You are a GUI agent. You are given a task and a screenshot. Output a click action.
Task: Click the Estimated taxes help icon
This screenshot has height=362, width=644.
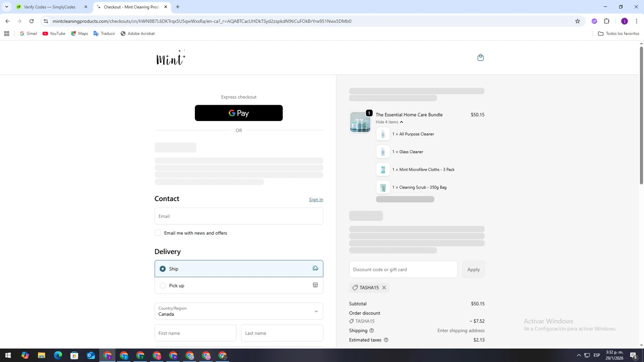pyautogui.click(x=386, y=340)
